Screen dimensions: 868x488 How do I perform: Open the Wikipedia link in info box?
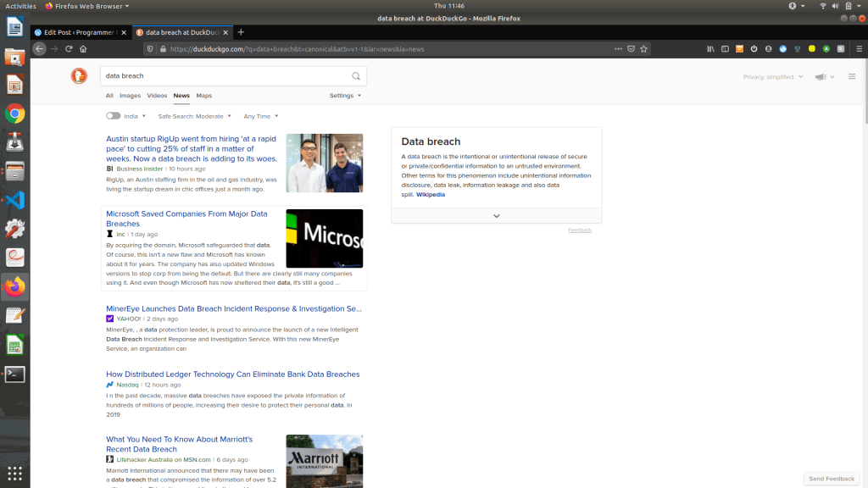[x=431, y=194]
